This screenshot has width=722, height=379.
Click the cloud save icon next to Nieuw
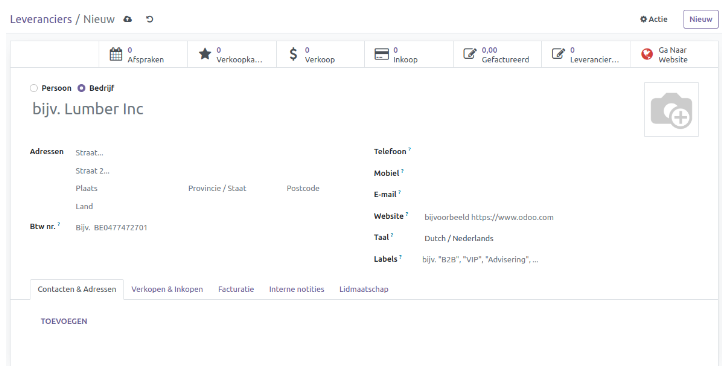pos(128,19)
